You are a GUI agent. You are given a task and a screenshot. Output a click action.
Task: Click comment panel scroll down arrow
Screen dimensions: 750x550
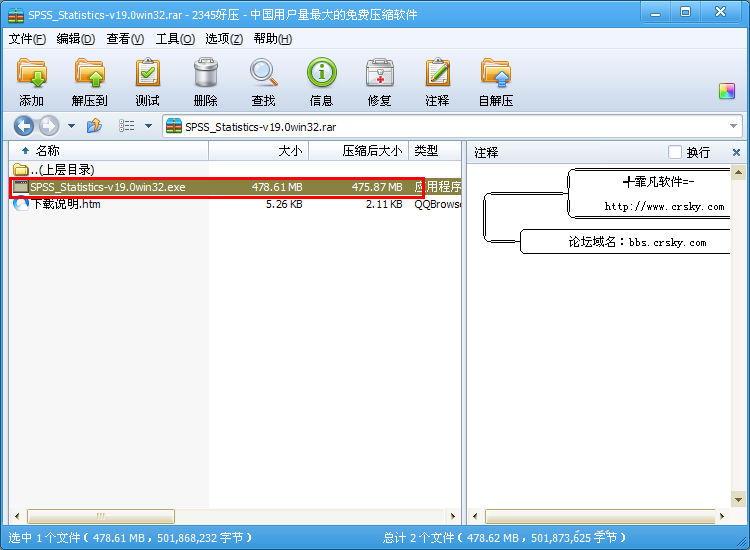[x=738, y=500]
